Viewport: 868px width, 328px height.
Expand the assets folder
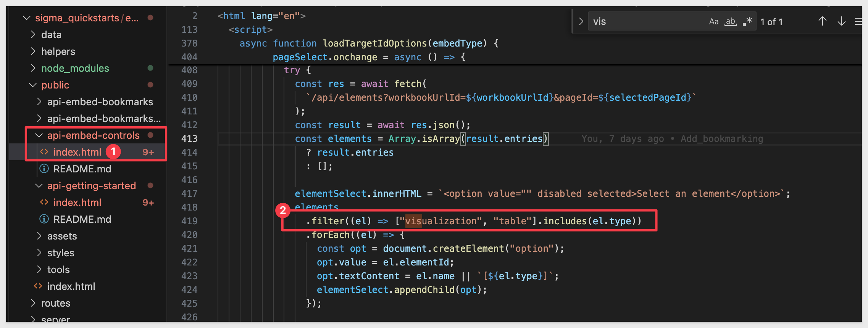39,236
